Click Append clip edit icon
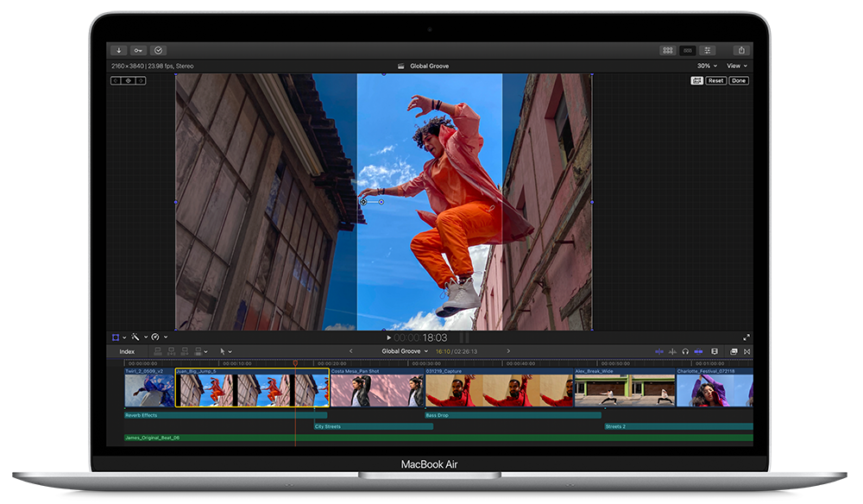This screenshot has width=863, height=504. 185,351
